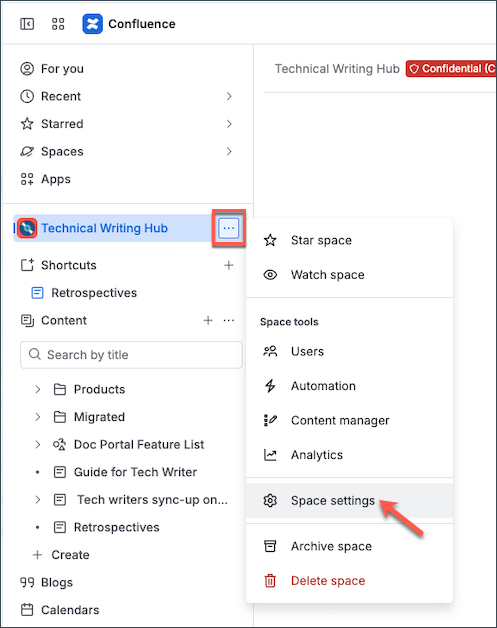Expand the Migrated folder
The height and width of the screenshot is (628, 497).
click(x=38, y=417)
